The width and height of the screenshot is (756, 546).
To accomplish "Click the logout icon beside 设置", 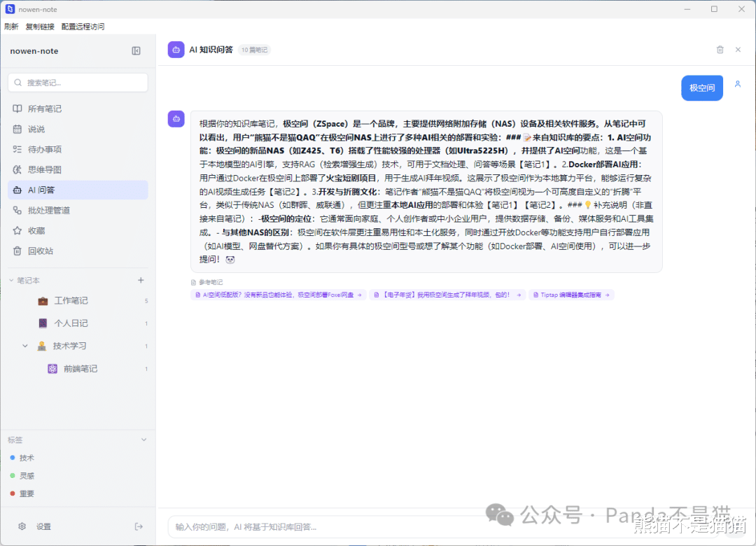I will (139, 526).
